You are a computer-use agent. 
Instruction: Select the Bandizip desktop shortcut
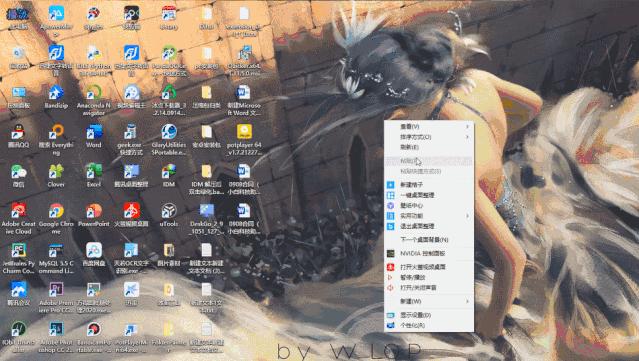[56, 97]
